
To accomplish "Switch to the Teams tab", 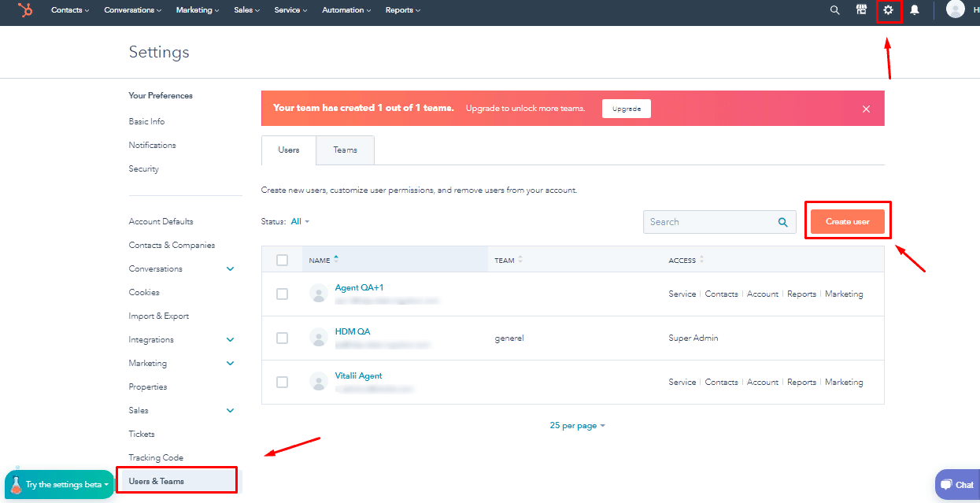I will (x=345, y=150).
